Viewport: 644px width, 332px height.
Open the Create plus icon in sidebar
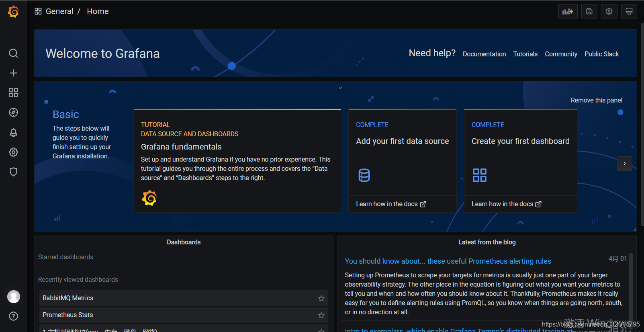[13, 73]
